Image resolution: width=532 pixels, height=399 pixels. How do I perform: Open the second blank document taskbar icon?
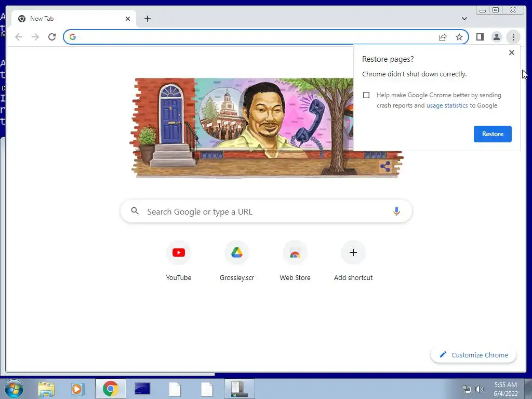pyautogui.click(x=207, y=389)
